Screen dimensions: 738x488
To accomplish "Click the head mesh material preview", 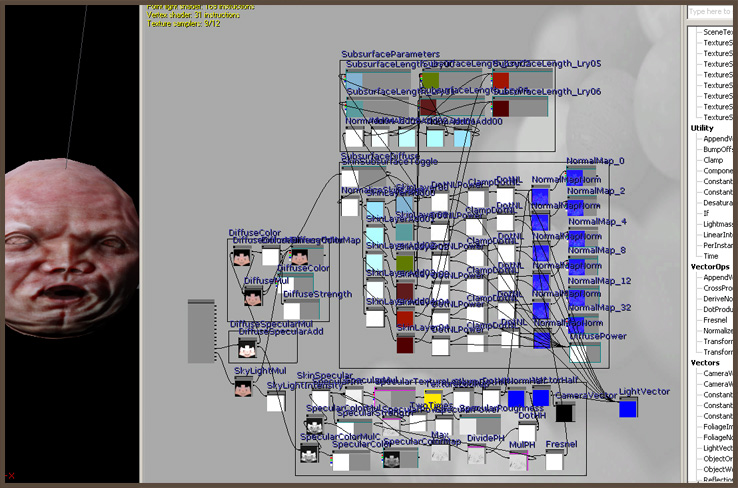I will 67,234.
